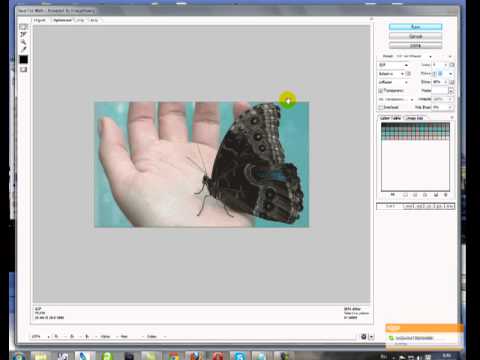The width and height of the screenshot is (480, 360).
Task: Open browser preview icon at bottom right
Action: coord(364,337)
